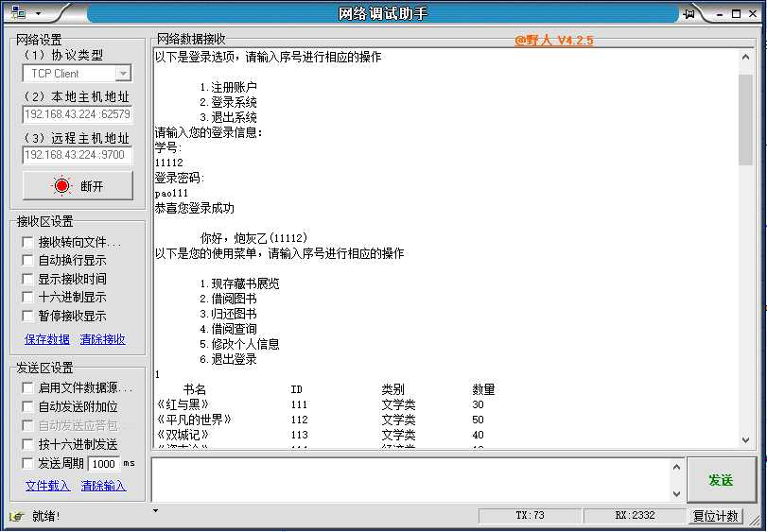Toggle 自动发送附加位 checkbox

(27, 406)
